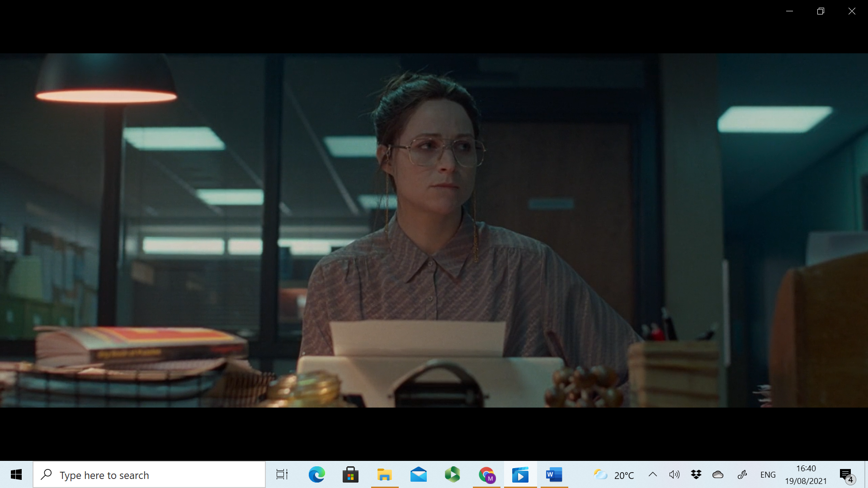Launch the Microsoft Store taskbar icon
The height and width of the screenshot is (488, 868).
[350, 474]
